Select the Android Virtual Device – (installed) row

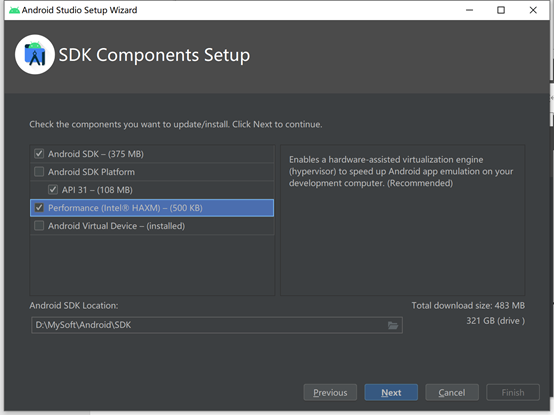click(152, 226)
